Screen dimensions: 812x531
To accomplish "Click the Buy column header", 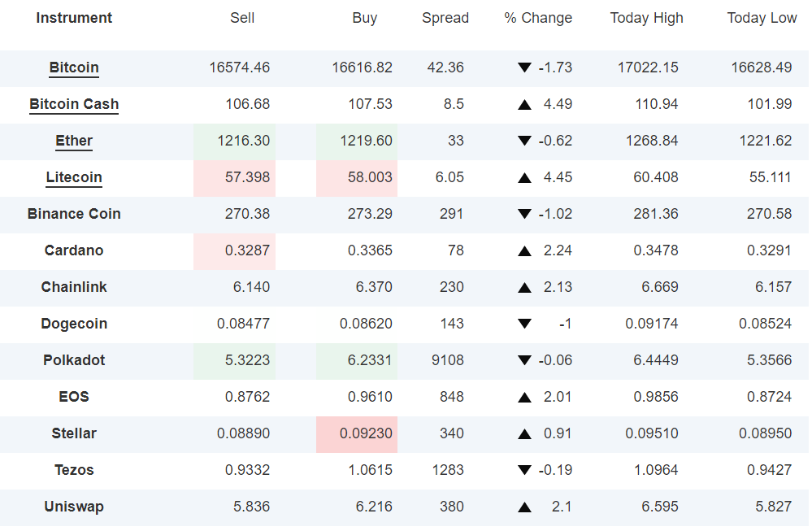I will 365,18.
